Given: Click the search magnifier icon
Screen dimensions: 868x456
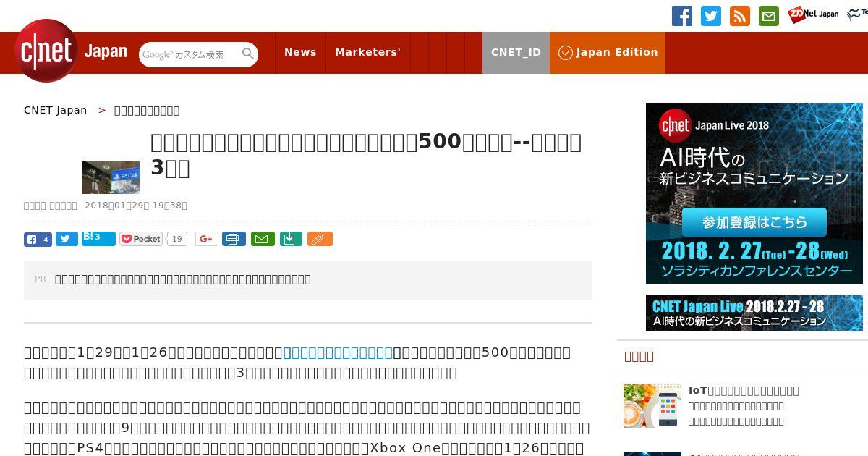Looking at the screenshot, I should click(248, 54).
